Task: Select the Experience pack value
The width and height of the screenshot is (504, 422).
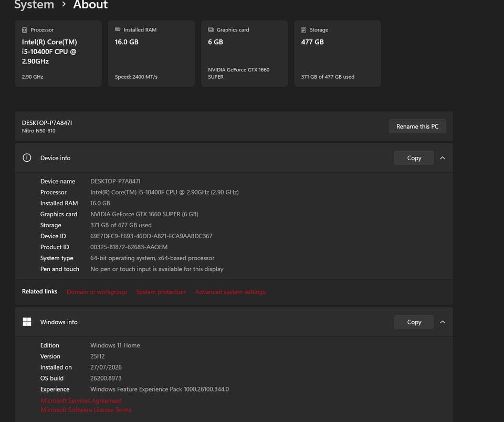Action: tap(160, 389)
